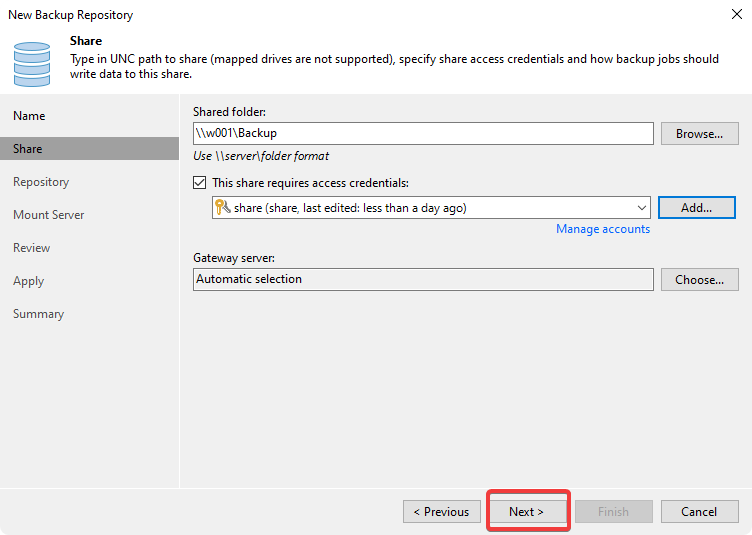Screen dimensions: 752x535
Task: Click into the Shared folder path field
Action: pyautogui.click(x=423, y=133)
